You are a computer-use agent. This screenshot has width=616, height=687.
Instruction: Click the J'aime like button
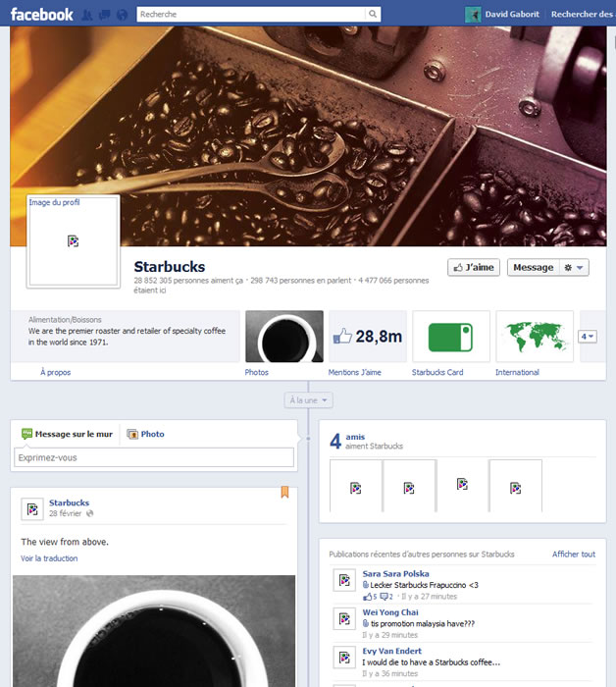tap(473, 267)
